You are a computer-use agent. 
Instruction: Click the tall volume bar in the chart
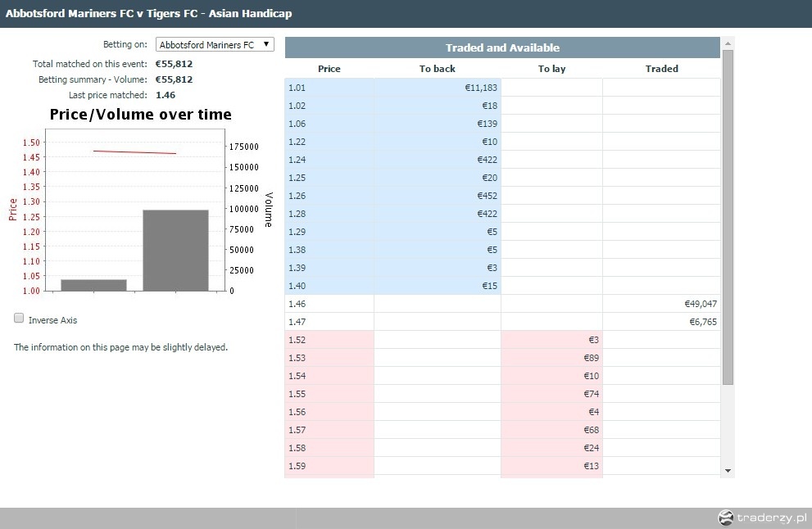tap(175, 251)
